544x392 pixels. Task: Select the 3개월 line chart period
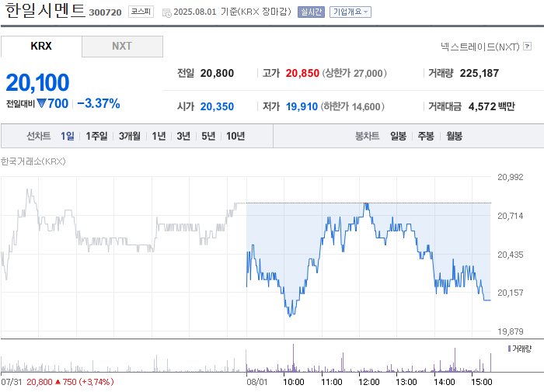tap(130, 136)
